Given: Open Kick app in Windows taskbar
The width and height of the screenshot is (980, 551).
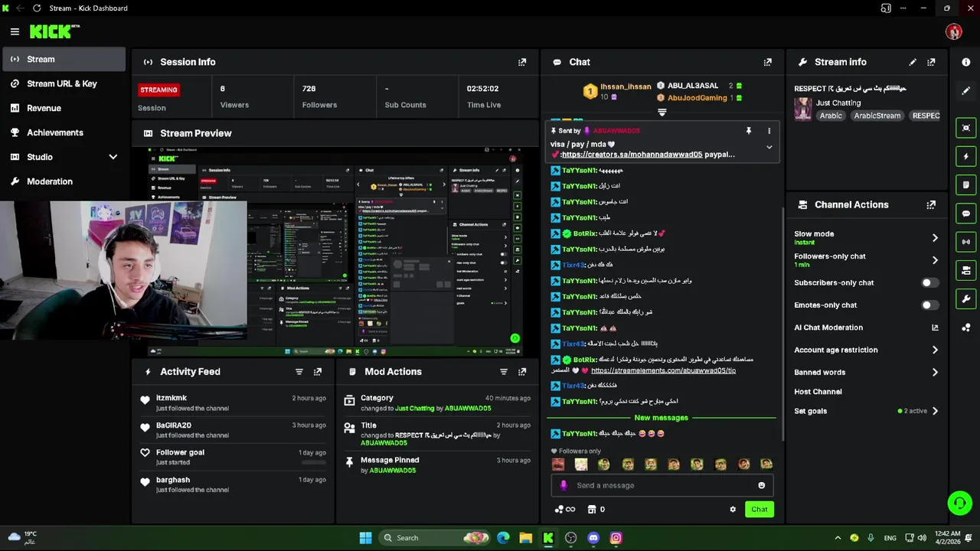Looking at the screenshot, I should 548,538.
